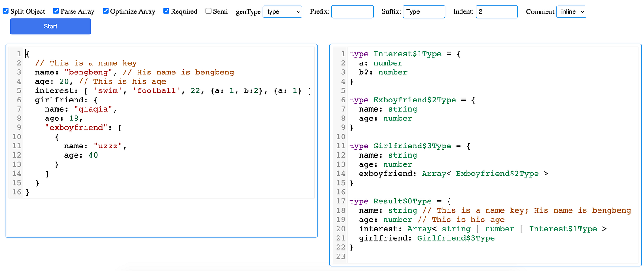Viewport: 644px width, 271px height.
Task: Toggle the Optimize Array checkbox
Action: point(105,11)
